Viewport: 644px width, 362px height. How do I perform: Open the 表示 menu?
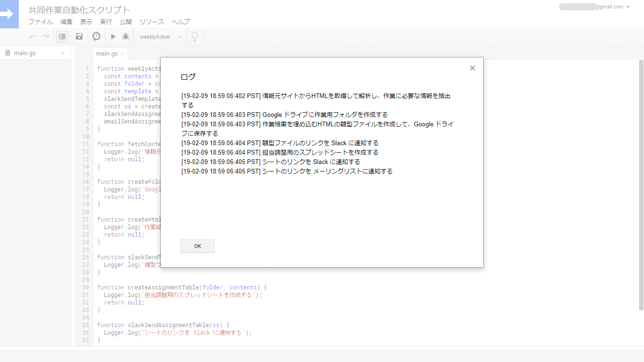[x=86, y=22]
